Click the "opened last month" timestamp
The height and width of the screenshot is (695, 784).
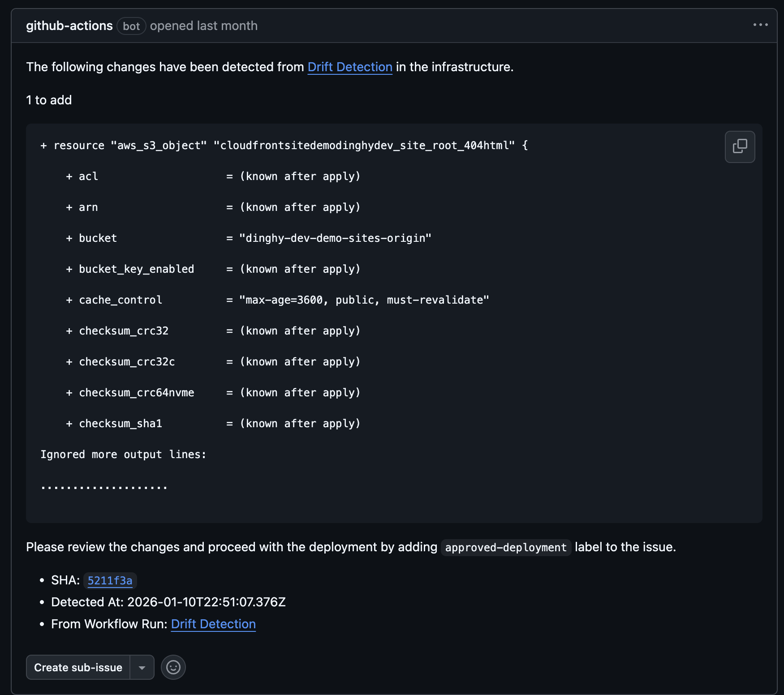[x=203, y=26]
